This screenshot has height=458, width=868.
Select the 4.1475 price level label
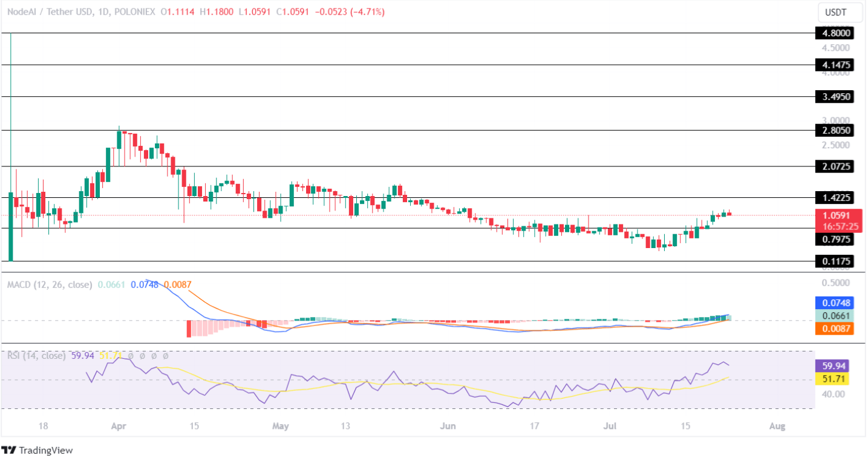834,65
